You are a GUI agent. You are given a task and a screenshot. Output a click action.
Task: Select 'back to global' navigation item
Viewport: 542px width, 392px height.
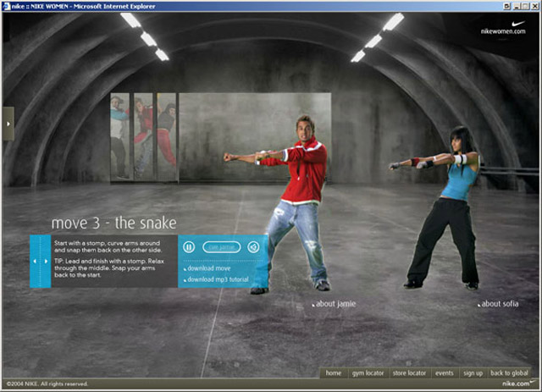tap(509, 373)
